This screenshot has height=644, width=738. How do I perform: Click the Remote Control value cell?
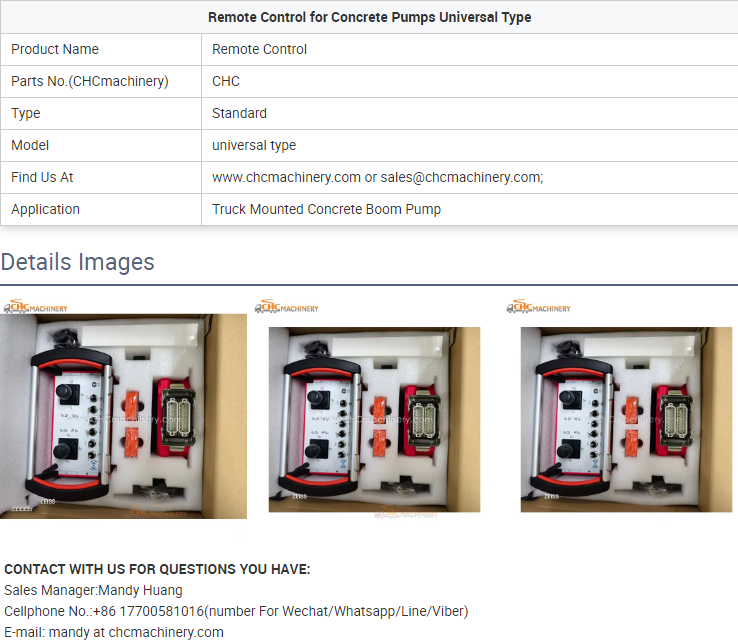pos(470,49)
